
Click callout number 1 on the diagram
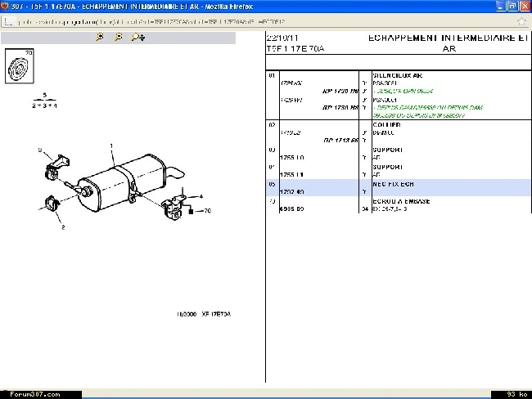[x=111, y=146]
